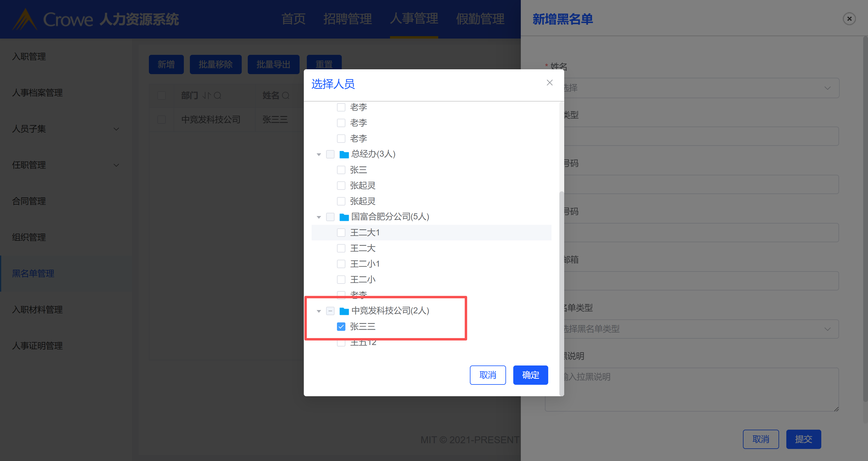Click the 总经办 folder icon

pyautogui.click(x=344, y=154)
